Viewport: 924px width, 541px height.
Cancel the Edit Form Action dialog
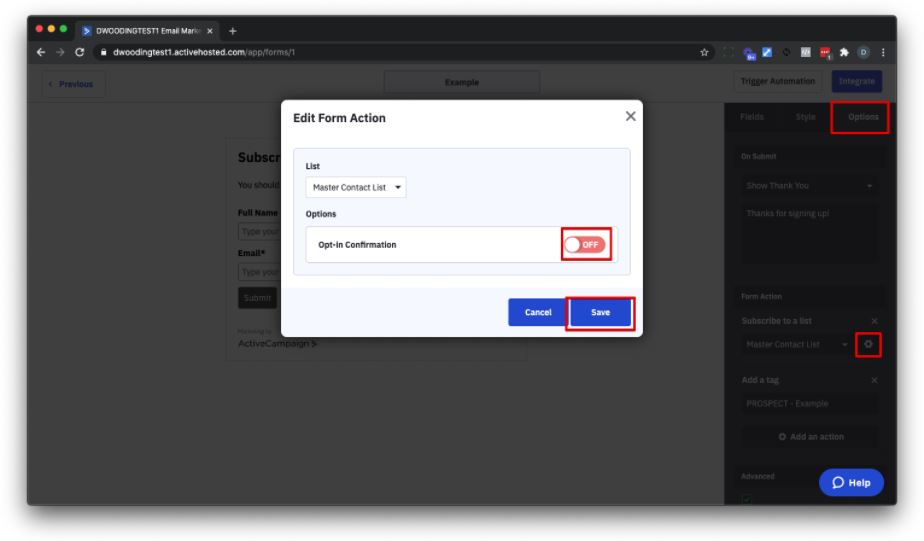pyautogui.click(x=537, y=312)
